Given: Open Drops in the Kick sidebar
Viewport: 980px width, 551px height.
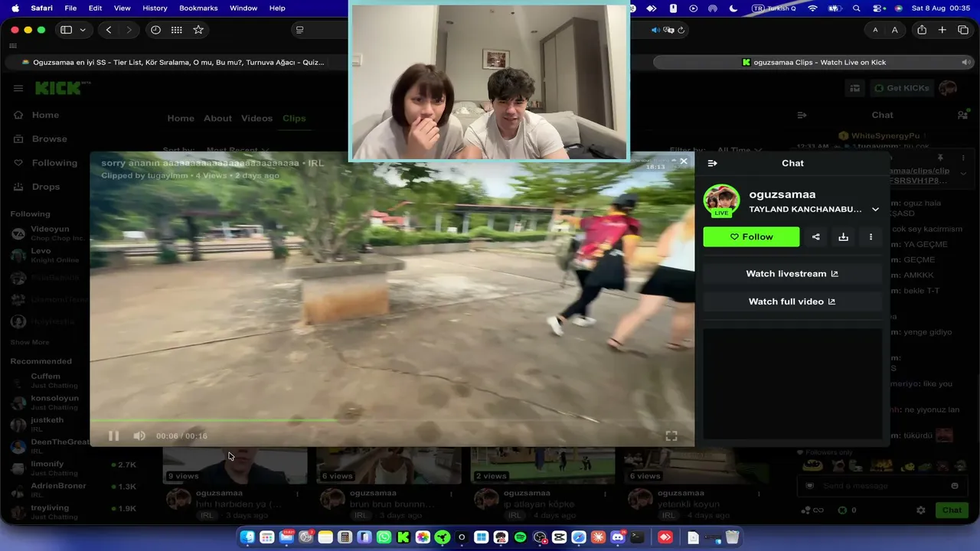Looking at the screenshot, I should (x=46, y=187).
